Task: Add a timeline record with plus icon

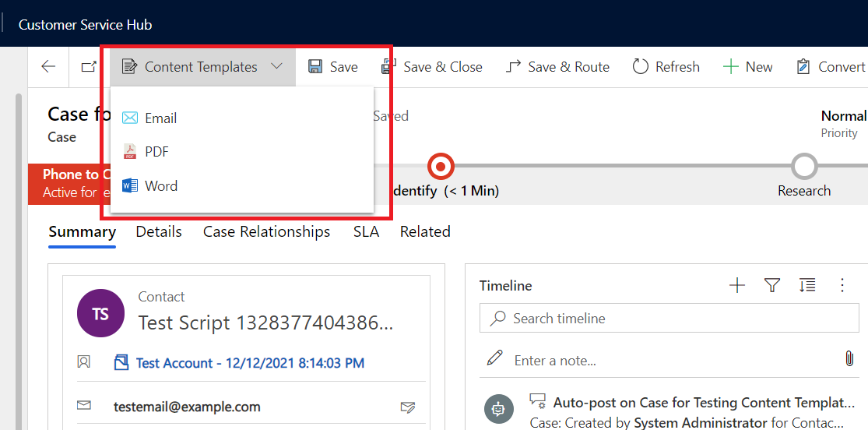Action: (x=736, y=286)
